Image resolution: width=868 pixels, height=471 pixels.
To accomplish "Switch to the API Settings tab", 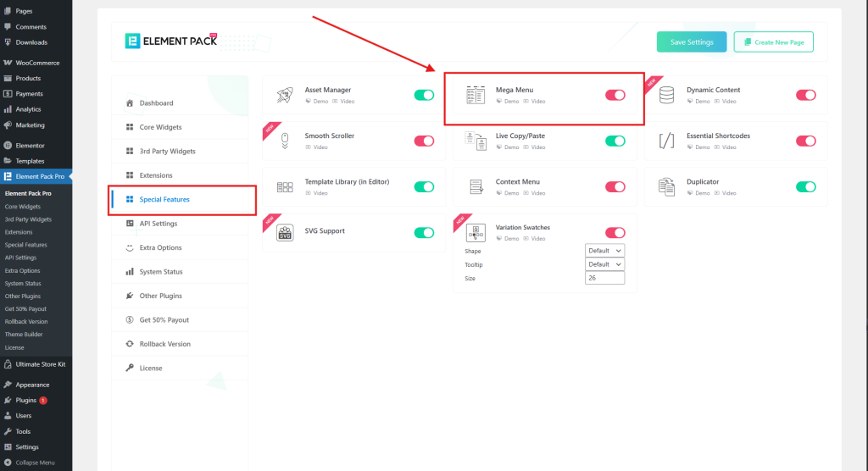I will [158, 224].
